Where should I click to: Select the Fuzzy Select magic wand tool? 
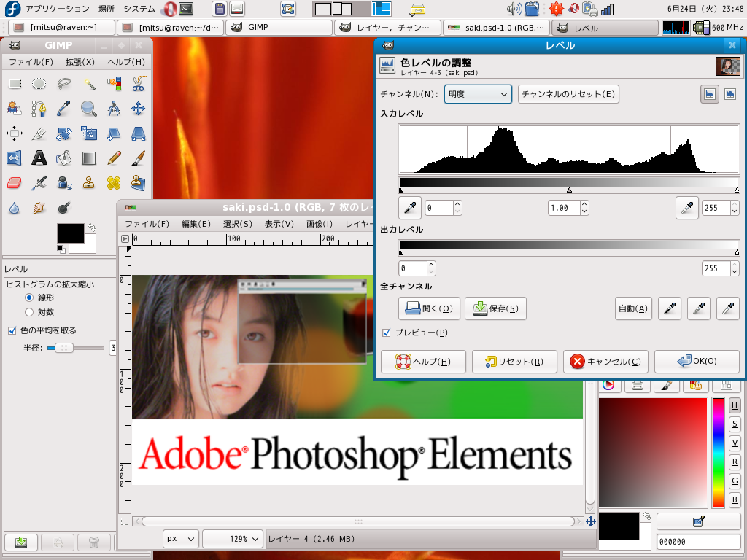(89, 84)
